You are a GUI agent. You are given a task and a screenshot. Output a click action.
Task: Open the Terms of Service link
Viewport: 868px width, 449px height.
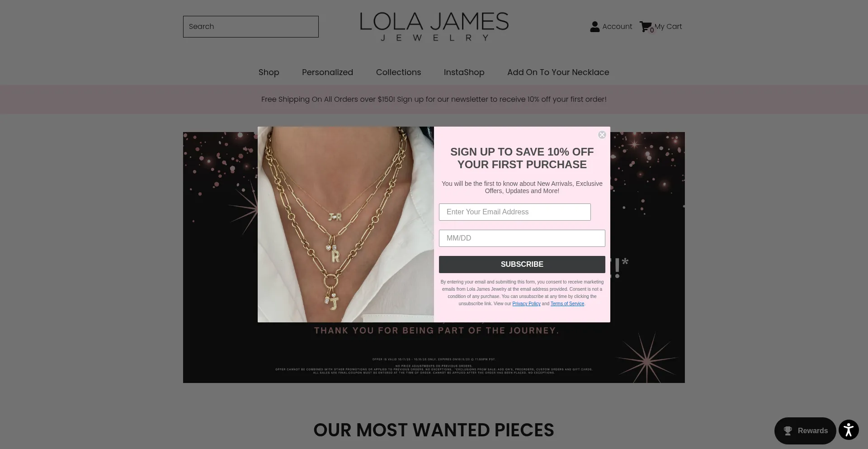[x=567, y=304]
